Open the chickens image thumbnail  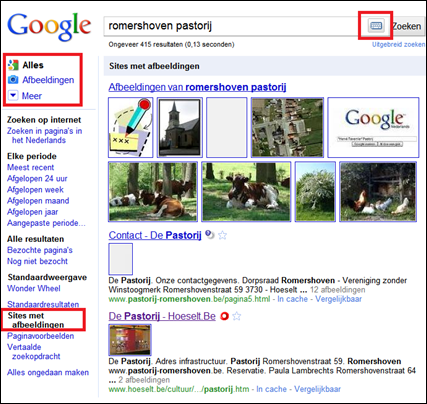point(378,192)
